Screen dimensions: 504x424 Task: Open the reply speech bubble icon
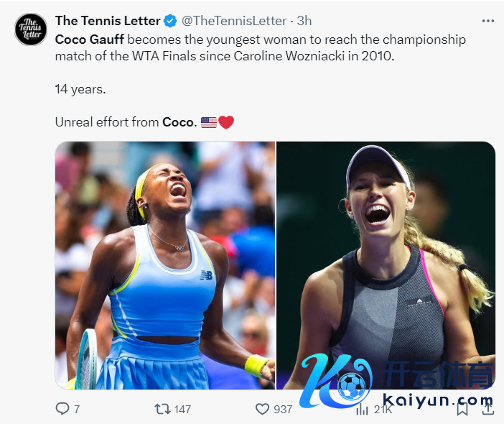pyautogui.click(x=62, y=409)
